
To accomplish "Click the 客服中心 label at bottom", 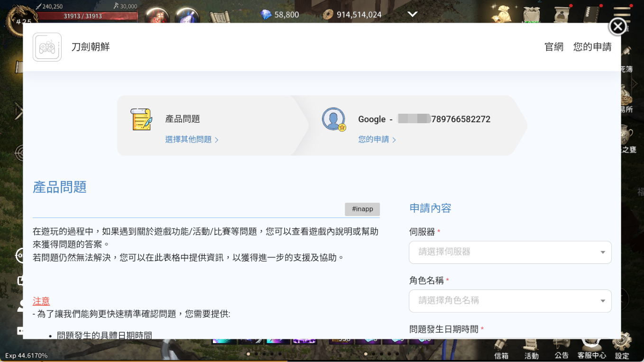I will [591, 355].
